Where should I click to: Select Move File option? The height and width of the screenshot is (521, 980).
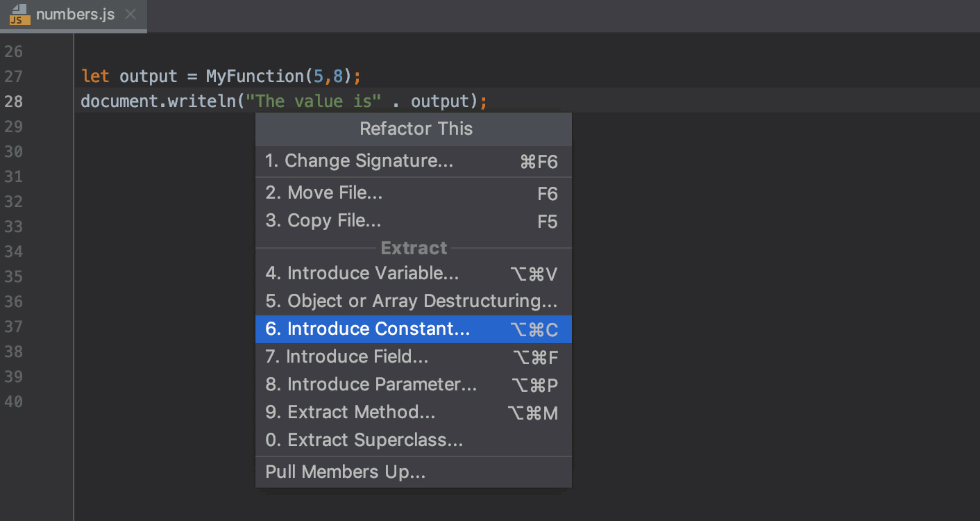coord(414,192)
